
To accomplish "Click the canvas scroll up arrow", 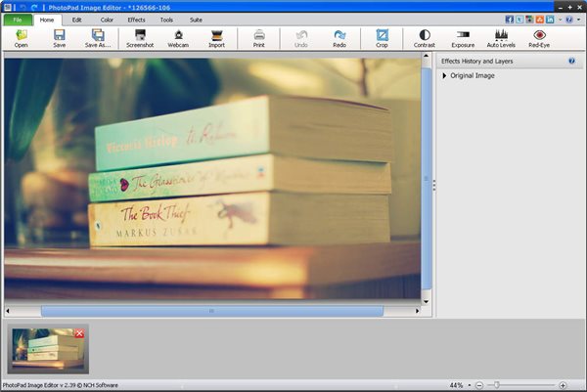I will coord(426,56).
